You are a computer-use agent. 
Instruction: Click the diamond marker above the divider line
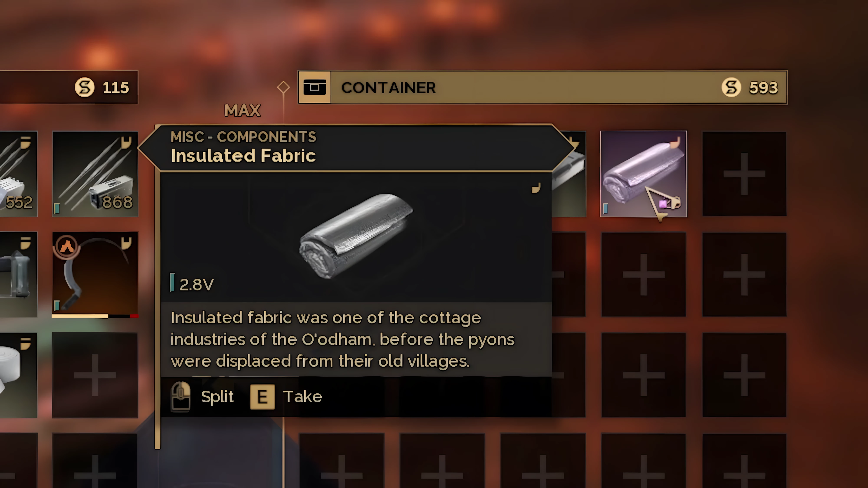click(283, 87)
